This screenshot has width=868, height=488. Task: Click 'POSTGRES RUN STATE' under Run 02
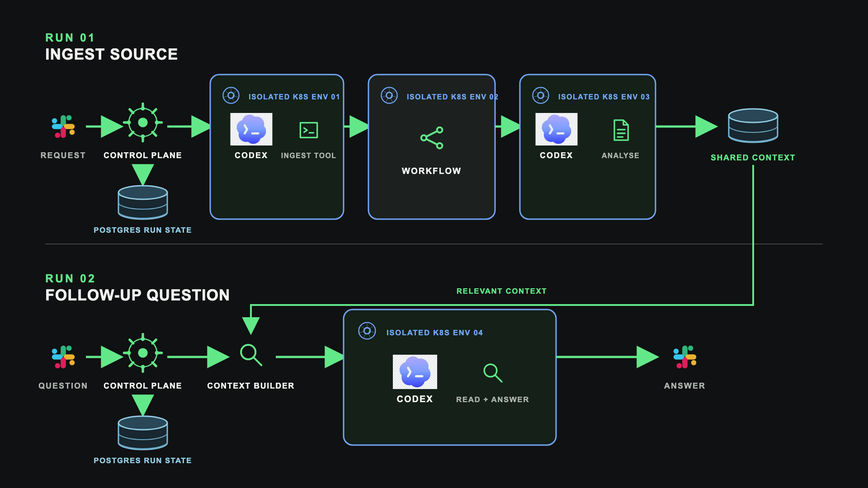point(142,460)
